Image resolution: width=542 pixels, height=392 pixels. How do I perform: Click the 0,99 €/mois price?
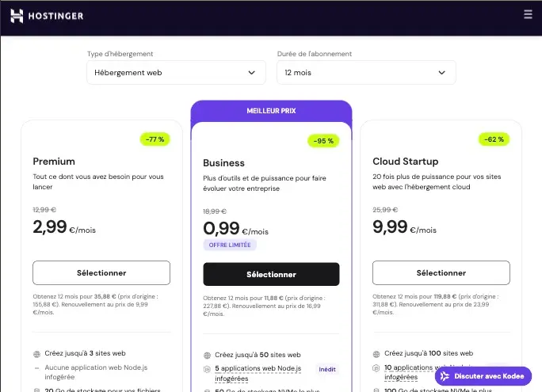(235, 228)
